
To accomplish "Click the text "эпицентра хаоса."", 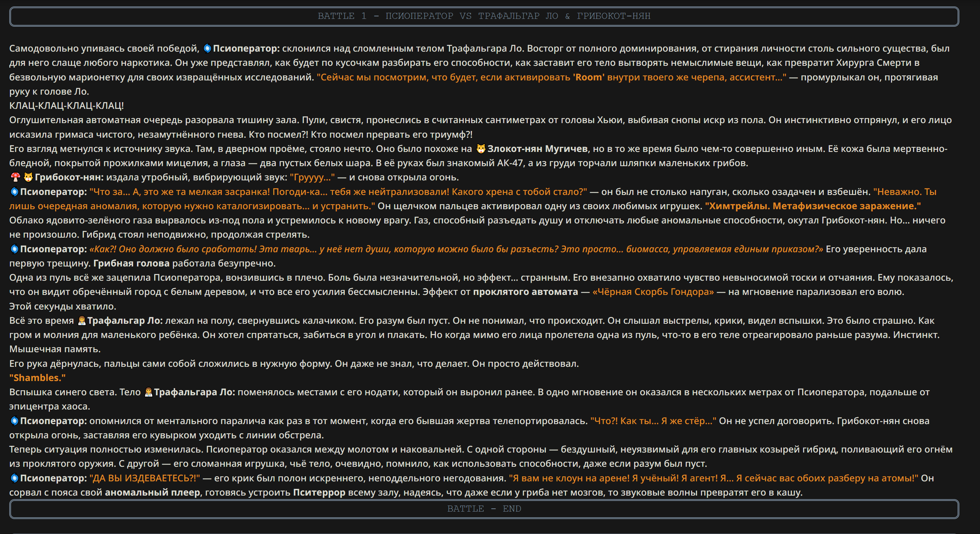I will pos(49,407).
